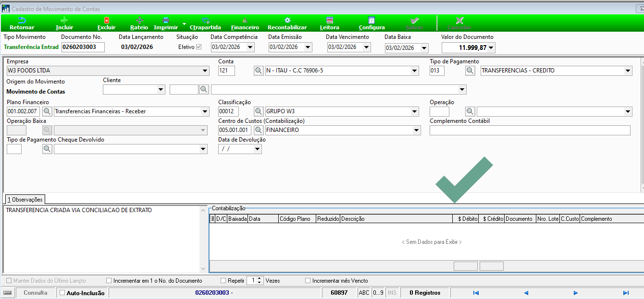
Task: Open the Tipo de Pagamento dropdown
Action: 628,71
